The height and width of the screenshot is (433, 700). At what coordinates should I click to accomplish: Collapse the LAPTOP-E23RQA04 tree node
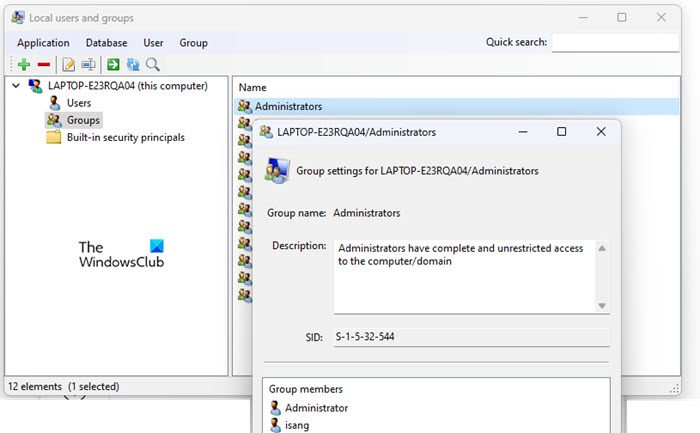pos(16,85)
